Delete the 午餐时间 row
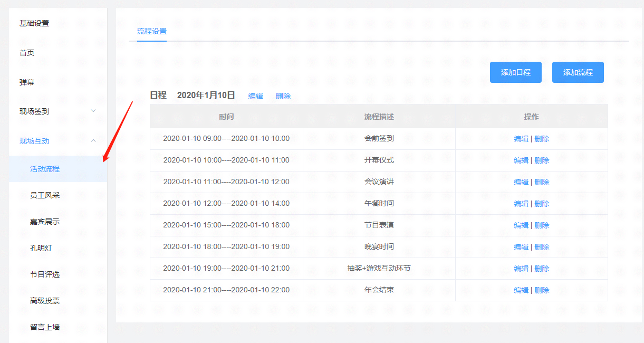 [x=542, y=204]
